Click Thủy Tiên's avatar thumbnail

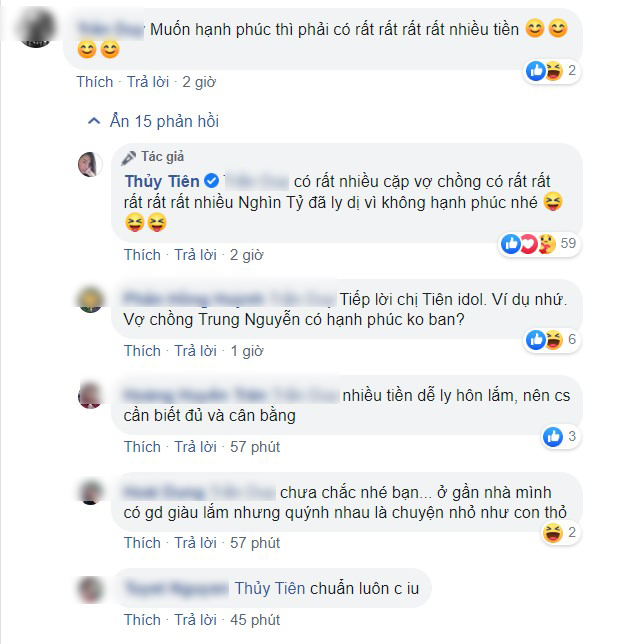point(90,164)
